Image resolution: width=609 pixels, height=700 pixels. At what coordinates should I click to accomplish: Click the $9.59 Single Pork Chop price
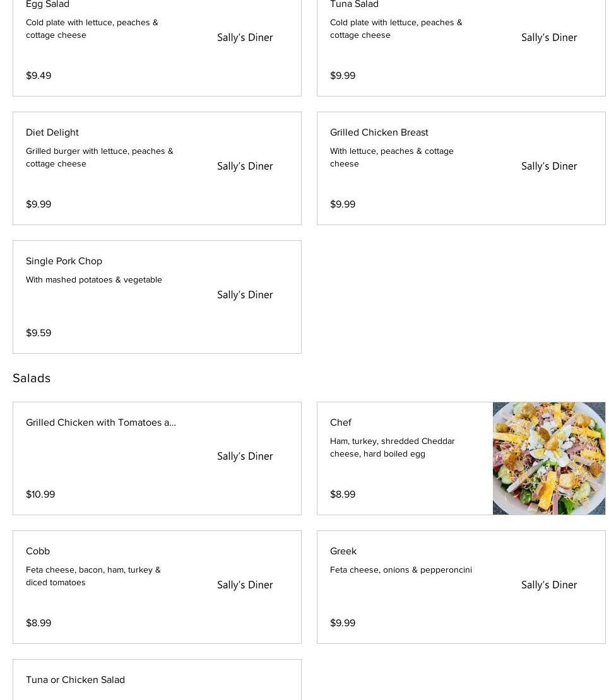[x=38, y=333]
